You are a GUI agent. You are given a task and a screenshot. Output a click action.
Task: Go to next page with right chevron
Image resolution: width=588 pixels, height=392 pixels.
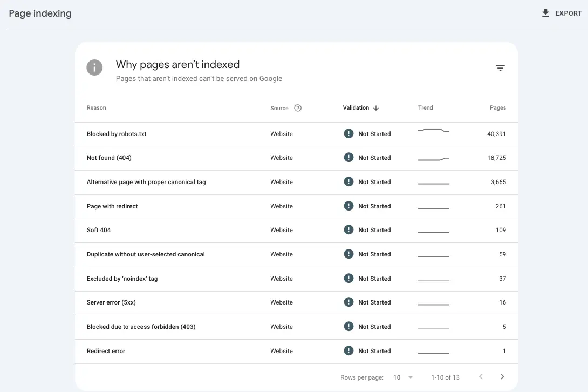[x=502, y=376]
